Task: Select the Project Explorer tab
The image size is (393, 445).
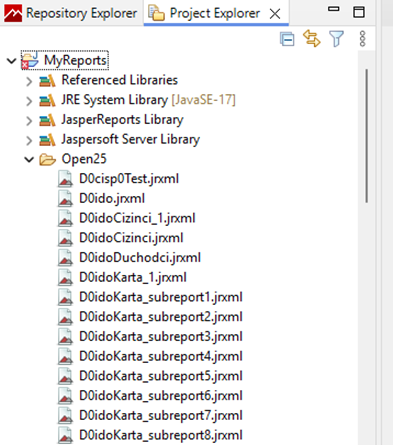Action: [216, 13]
